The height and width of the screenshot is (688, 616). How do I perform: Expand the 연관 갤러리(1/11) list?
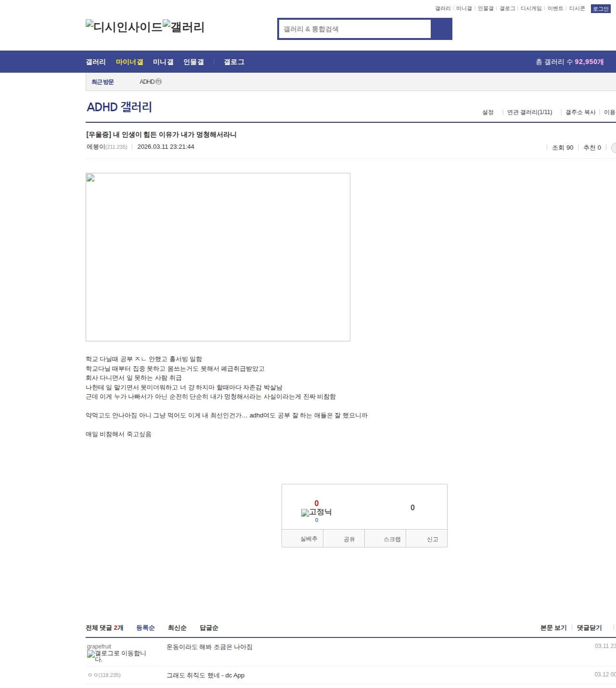tap(530, 112)
